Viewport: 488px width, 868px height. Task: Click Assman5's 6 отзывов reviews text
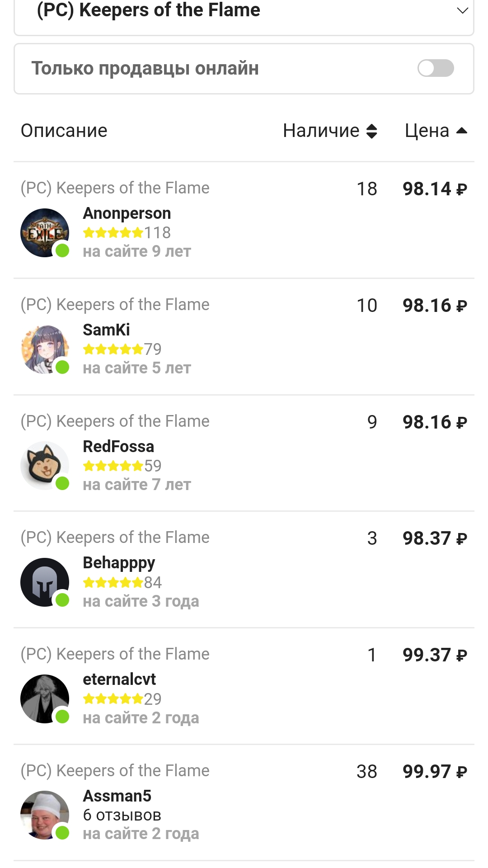click(122, 815)
